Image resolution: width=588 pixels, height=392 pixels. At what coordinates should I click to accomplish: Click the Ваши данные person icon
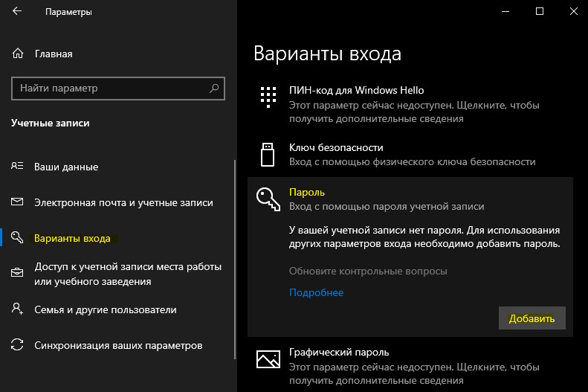(17, 166)
